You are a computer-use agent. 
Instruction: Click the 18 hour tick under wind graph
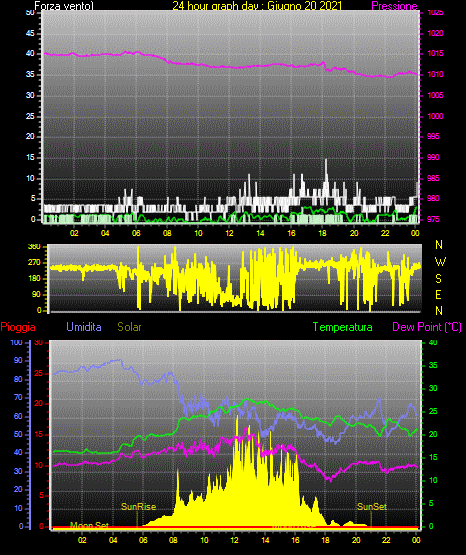click(322, 233)
